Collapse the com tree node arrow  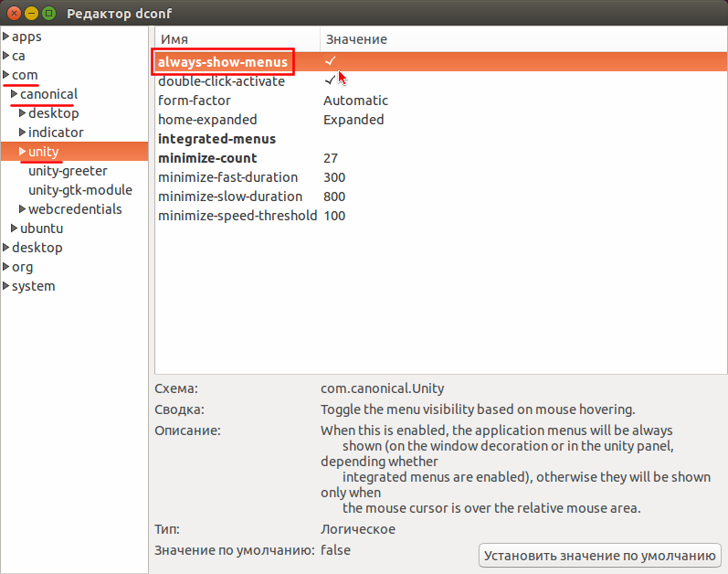6,74
